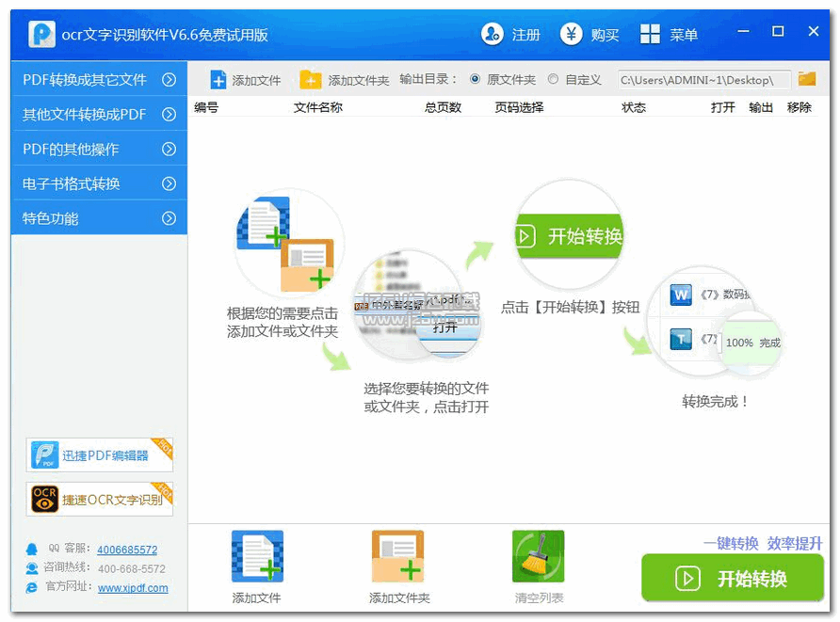This screenshot has height=622, width=840.
Task: Click the 添加文件 plus icon in toolbar
Action: (218, 80)
